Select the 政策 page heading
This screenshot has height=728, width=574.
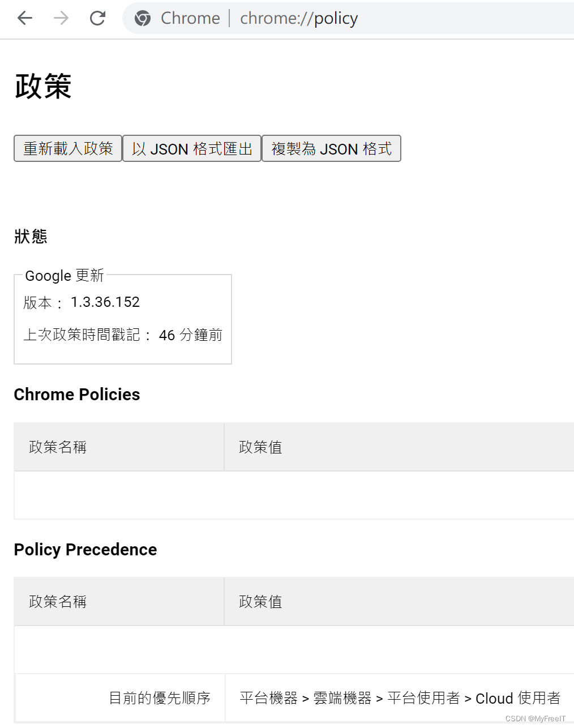pyautogui.click(x=43, y=87)
